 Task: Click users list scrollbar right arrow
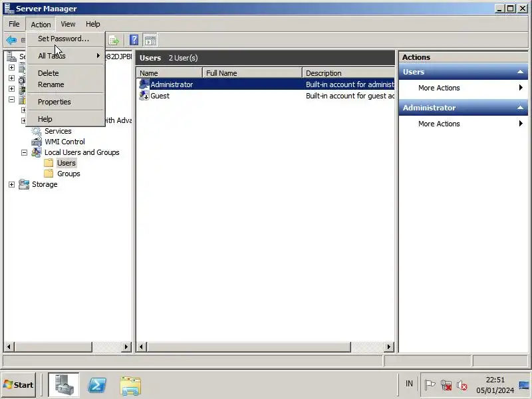[389, 346]
